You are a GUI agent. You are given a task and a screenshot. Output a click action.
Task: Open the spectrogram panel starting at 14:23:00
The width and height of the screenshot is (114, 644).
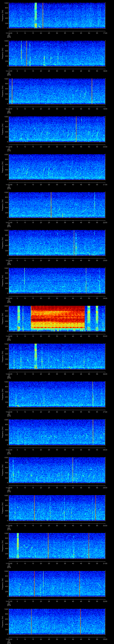point(57,281)
